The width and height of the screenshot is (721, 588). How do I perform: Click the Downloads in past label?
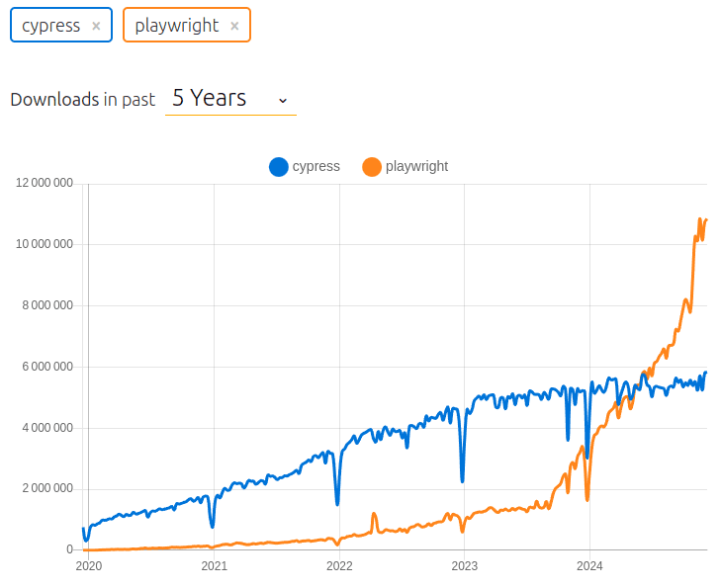(83, 100)
